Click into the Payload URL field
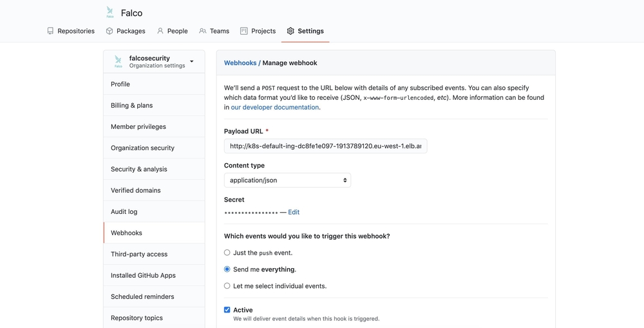 coord(326,146)
